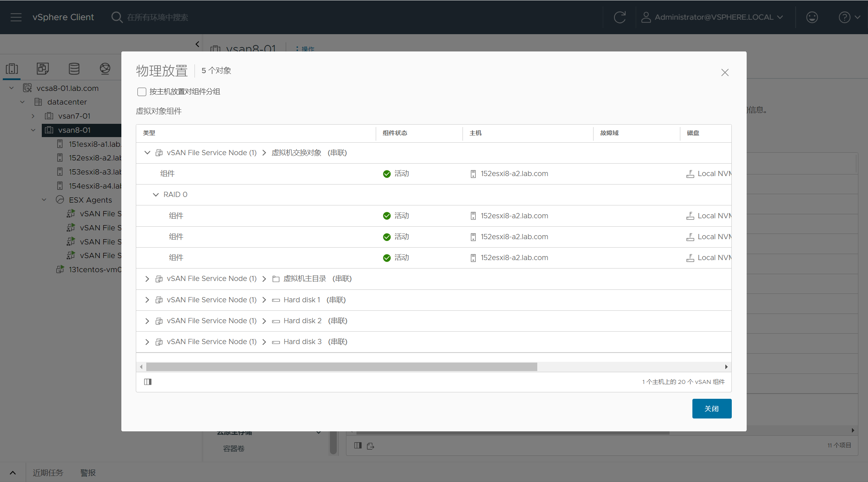The width and height of the screenshot is (868, 482).
Task: Click the disk icon beside Hard disk 2
Action: point(276,321)
